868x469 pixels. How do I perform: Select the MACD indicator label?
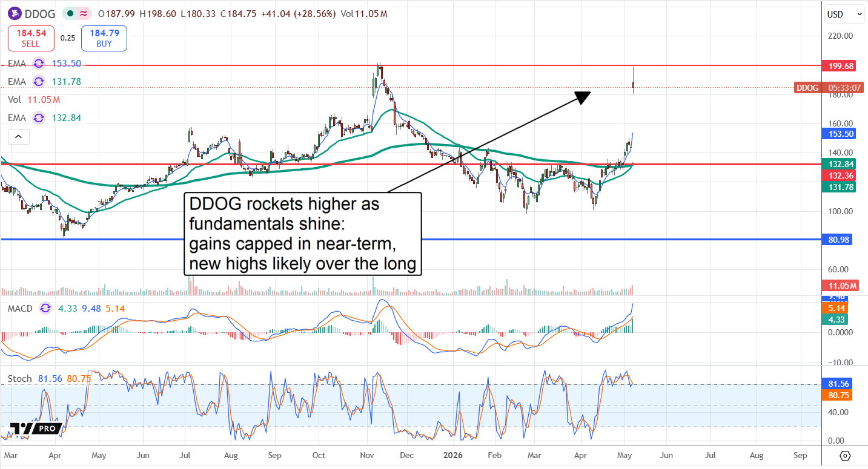coord(20,309)
